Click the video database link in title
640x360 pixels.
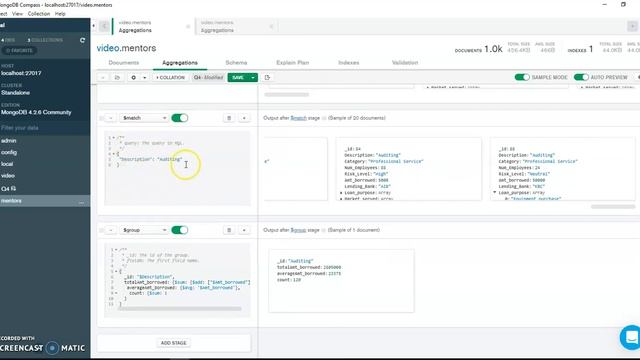click(x=108, y=48)
